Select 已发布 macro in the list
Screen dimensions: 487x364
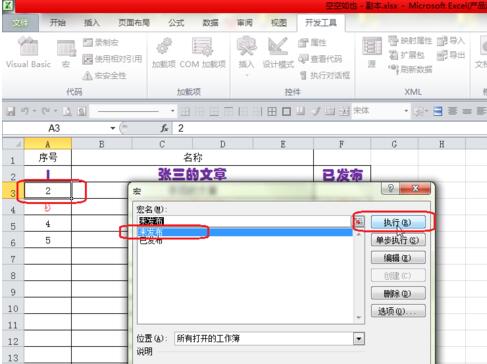click(x=245, y=240)
